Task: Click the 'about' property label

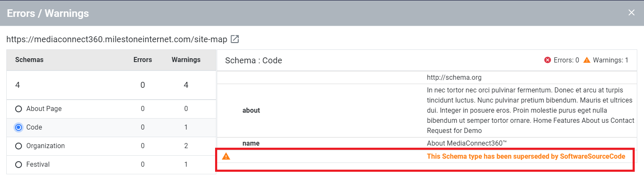Action: (x=251, y=111)
